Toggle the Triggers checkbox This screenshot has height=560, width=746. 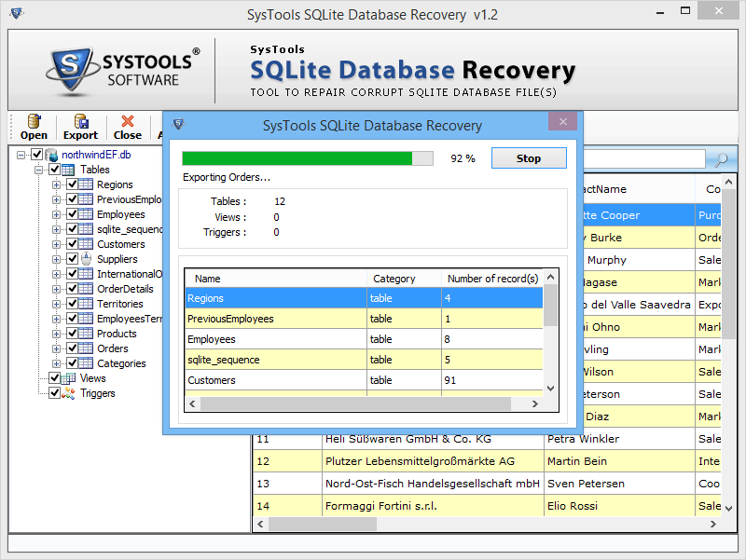click(54, 393)
